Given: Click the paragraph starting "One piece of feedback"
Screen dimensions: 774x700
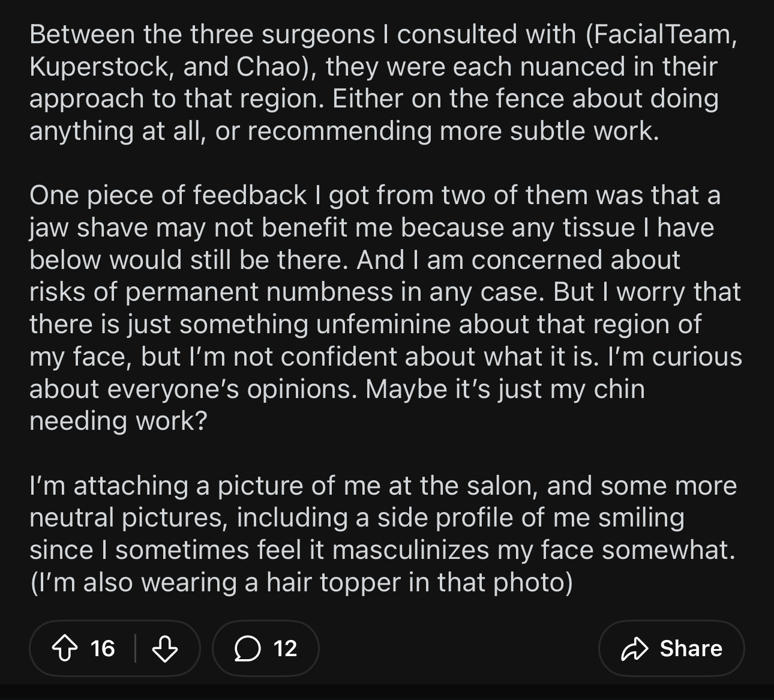Looking at the screenshot, I should coord(384,308).
